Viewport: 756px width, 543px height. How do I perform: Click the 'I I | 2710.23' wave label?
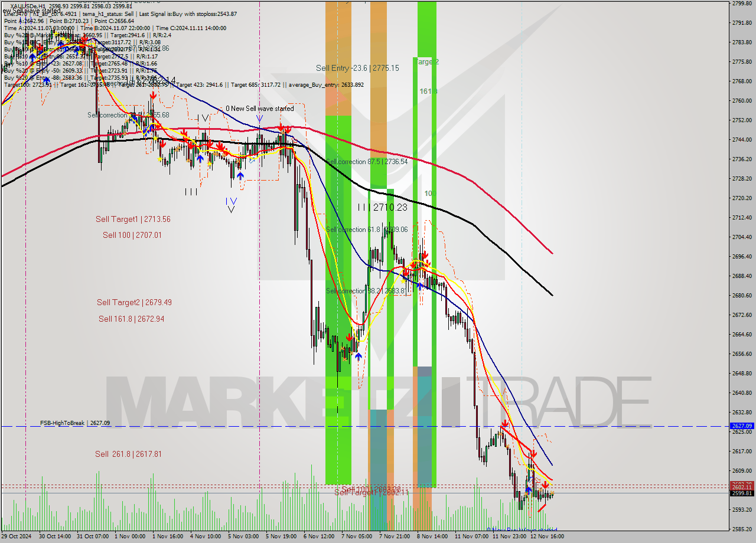coord(382,207)
